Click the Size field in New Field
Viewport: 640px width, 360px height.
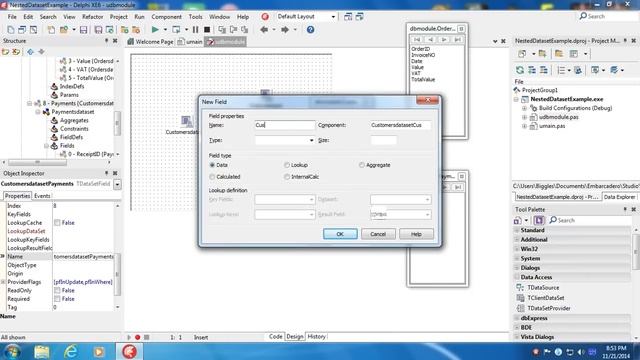coord(384,140)
